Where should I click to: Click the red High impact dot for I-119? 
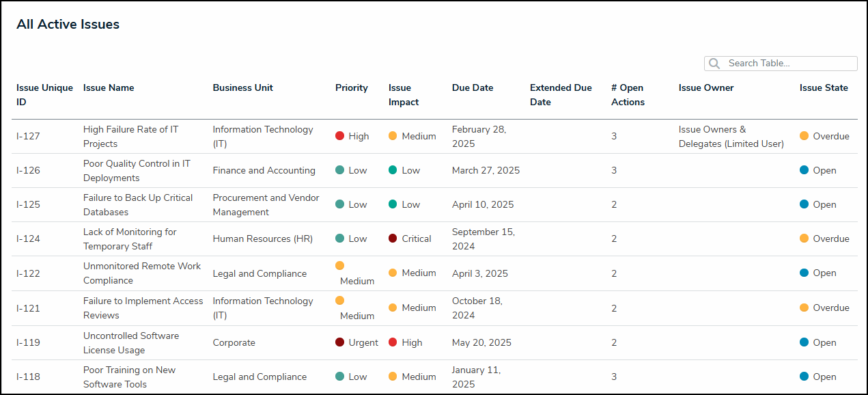(x=393, y=342)
